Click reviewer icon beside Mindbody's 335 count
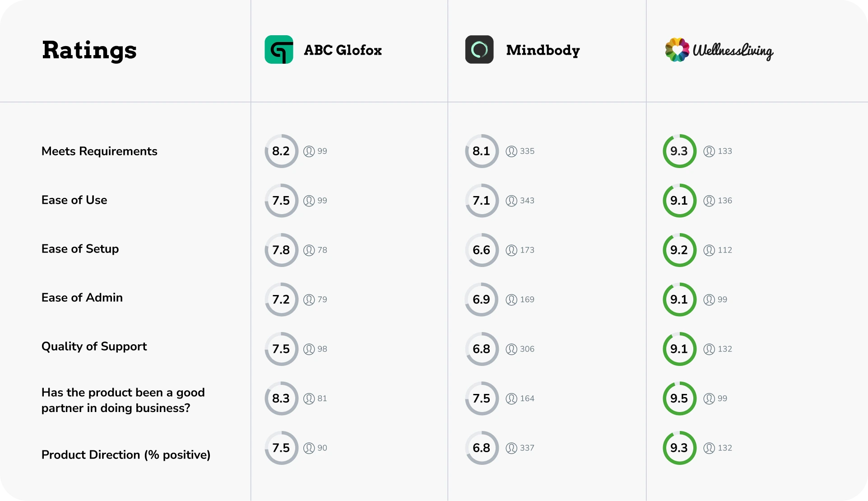The height and width of the screenshot is (501, 868). tap(511, 151)
